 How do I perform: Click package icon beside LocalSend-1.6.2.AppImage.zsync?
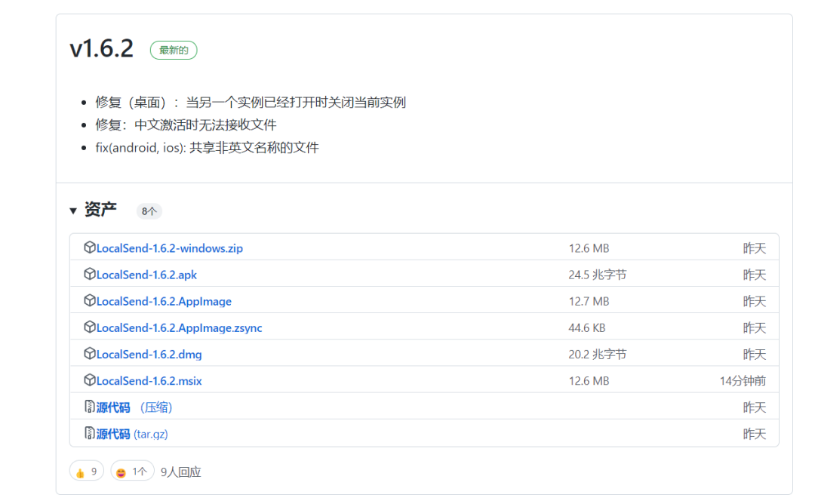click(90, 327)
